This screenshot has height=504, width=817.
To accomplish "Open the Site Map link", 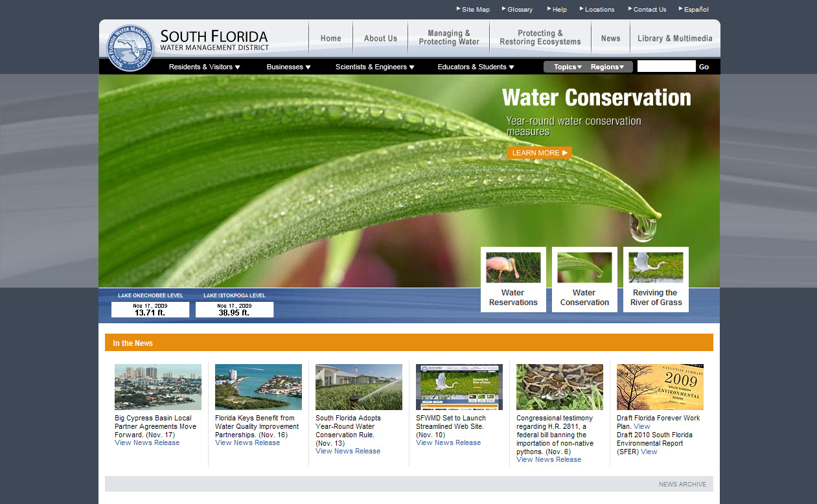I will 476,10.
